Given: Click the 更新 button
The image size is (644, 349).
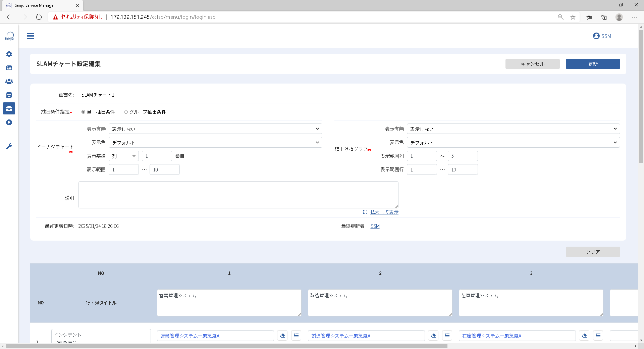Looking at the screenshot, I should [x=593, y=64].
